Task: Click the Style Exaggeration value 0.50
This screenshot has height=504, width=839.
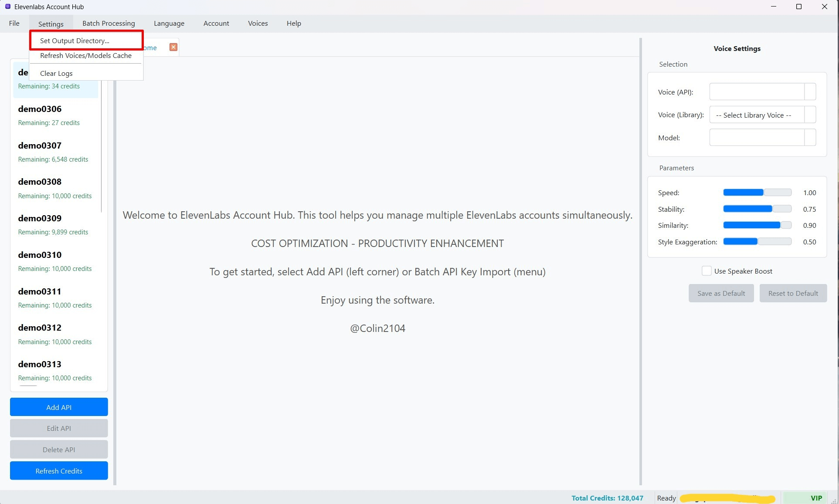Action: pos(809,242)
